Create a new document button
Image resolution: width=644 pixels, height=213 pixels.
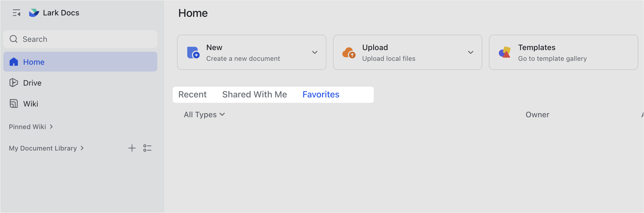[252, 52]
